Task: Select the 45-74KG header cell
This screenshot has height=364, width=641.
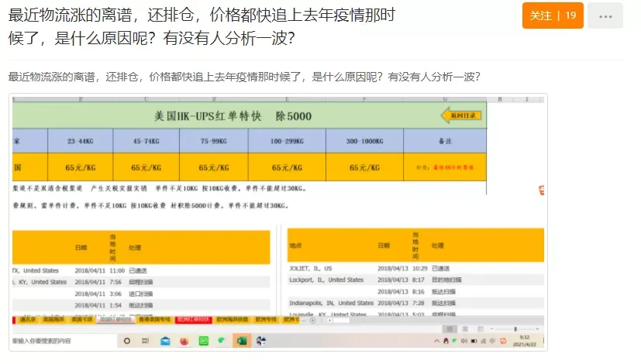Action: click(x=146, y=141)
